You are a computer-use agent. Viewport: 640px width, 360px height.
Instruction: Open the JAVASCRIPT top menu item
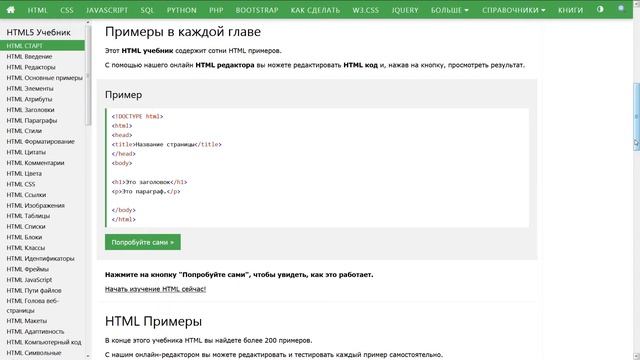pos(107,10)
